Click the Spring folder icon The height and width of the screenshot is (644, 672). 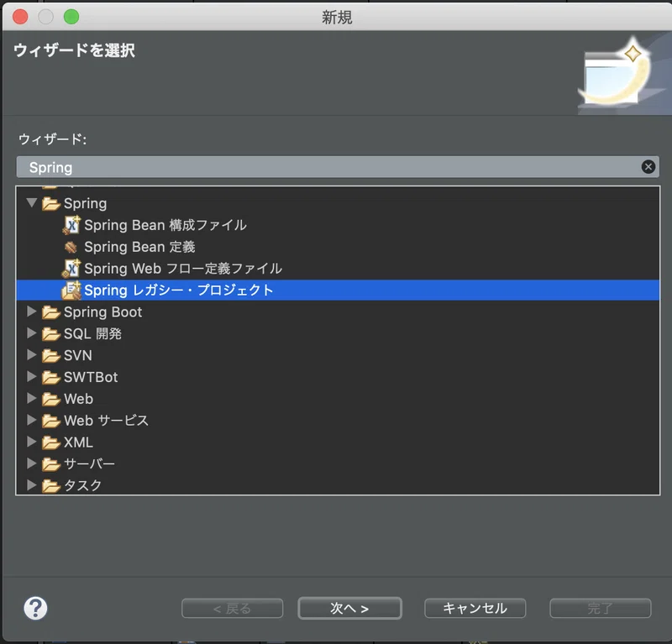point(51,204)
